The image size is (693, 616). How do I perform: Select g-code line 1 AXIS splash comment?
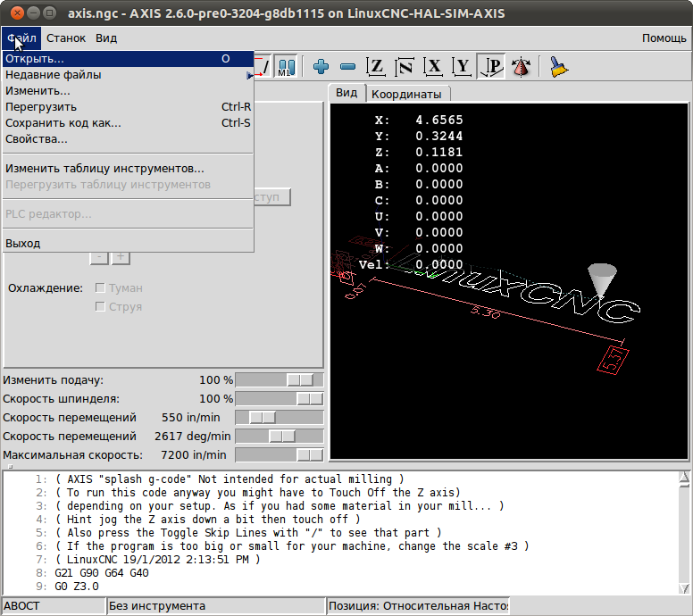point(230,479)
